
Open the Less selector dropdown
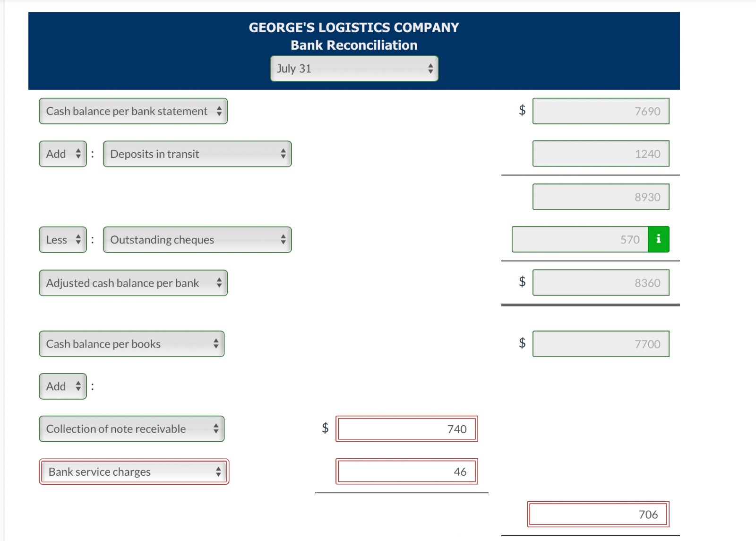[63, 240]
